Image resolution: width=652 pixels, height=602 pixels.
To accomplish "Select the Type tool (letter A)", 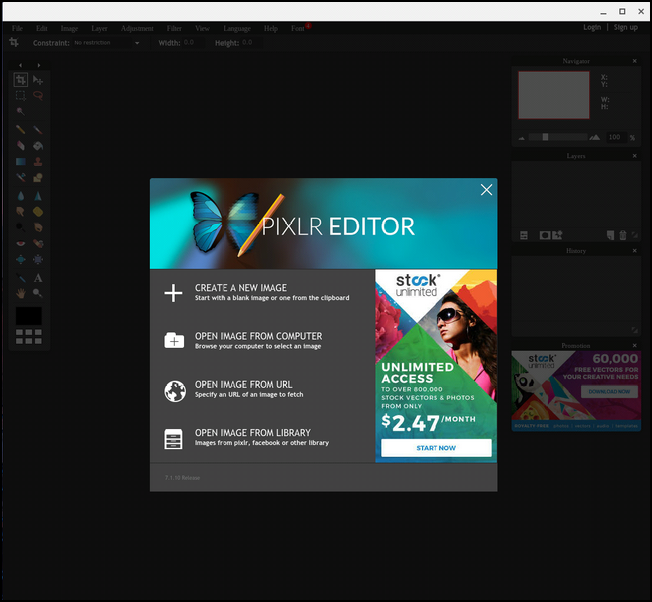I will [x=38, y=278].
